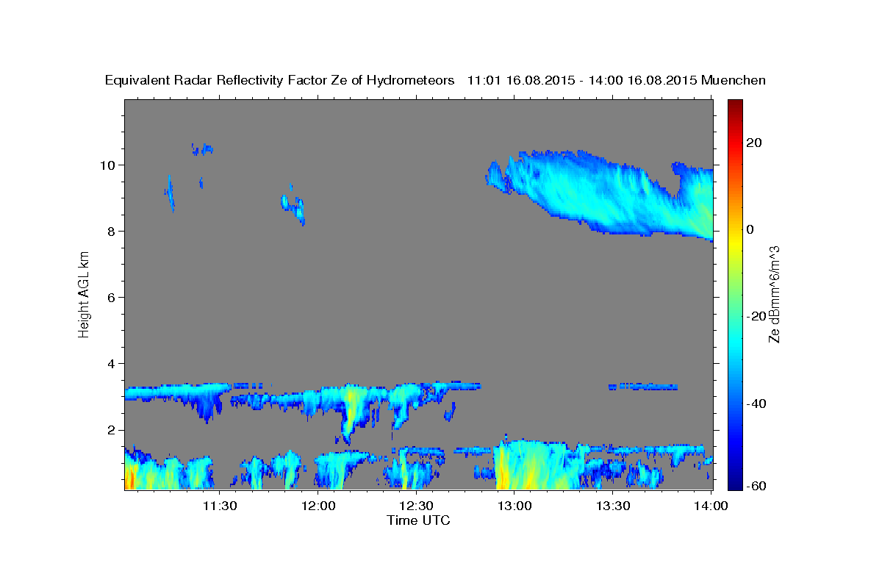Click the 'Time UTC' x-axis label
The height and width of the screenshot is (588, 882).
coord(418,520)
